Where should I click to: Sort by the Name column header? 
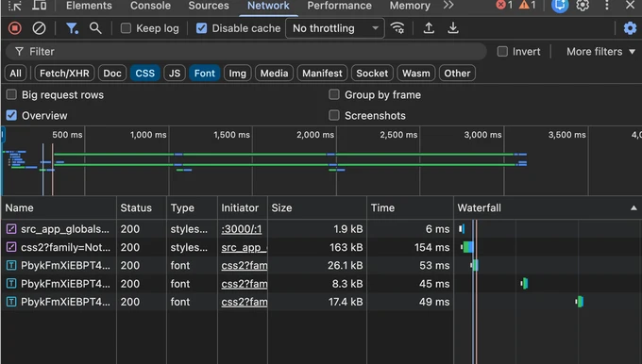[x=59, y=207]
